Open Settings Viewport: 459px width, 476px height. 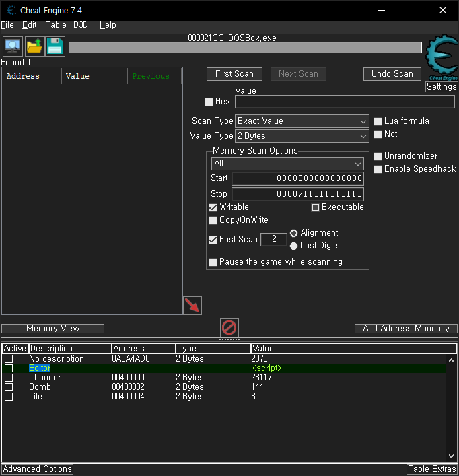pyautogui.click(x=442, y=87)
